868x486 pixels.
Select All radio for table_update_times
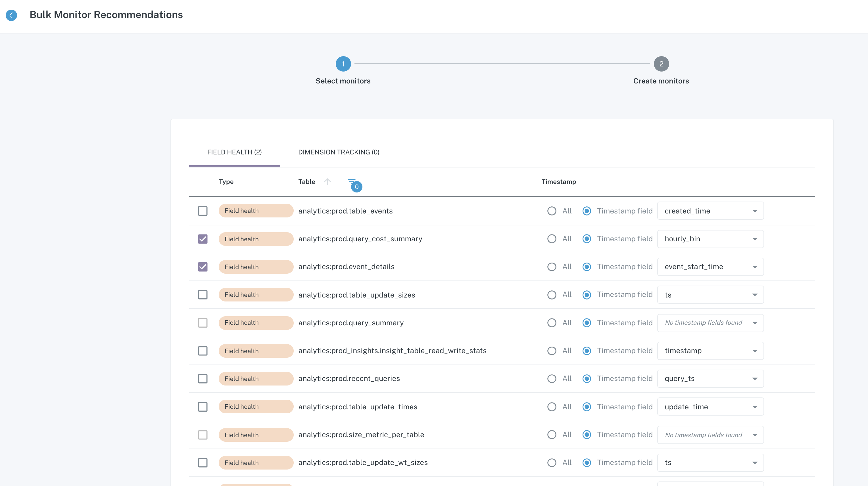click(552, 407)
